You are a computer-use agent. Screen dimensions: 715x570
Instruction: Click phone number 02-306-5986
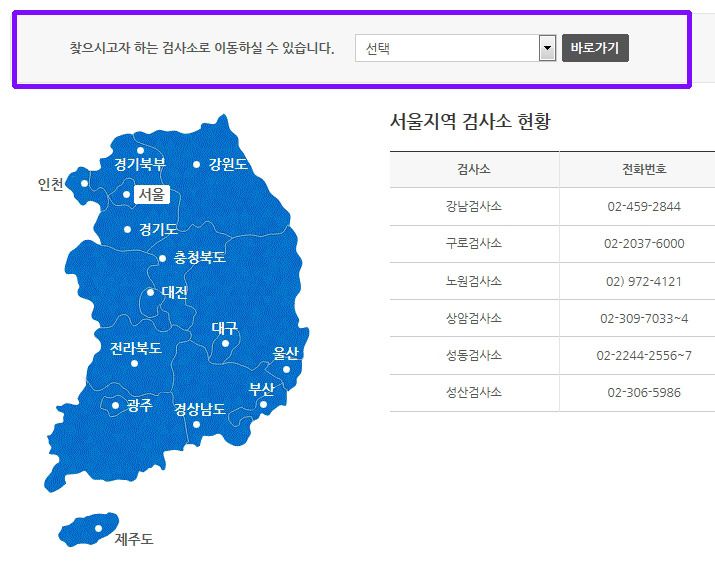644,393
